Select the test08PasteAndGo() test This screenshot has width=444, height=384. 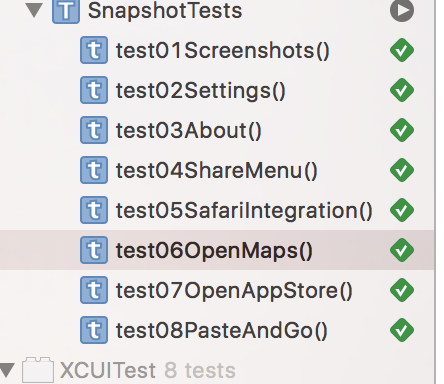(x=217, y=330)
